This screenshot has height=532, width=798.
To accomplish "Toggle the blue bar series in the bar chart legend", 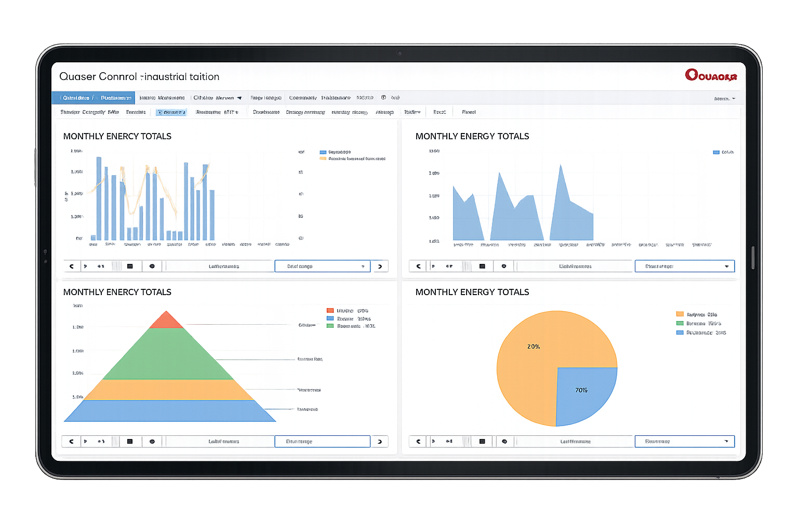I will click(335, 152).
